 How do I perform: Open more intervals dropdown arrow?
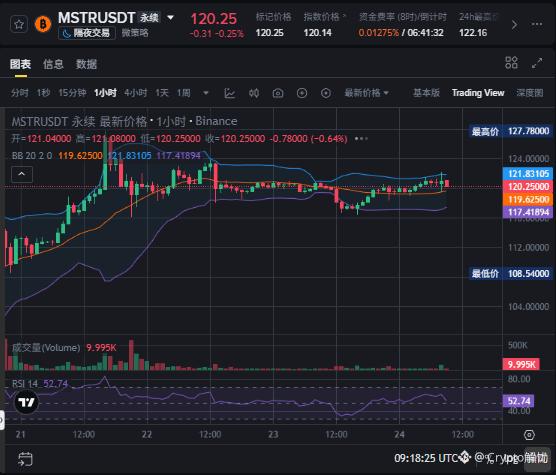tap(206, 93)
